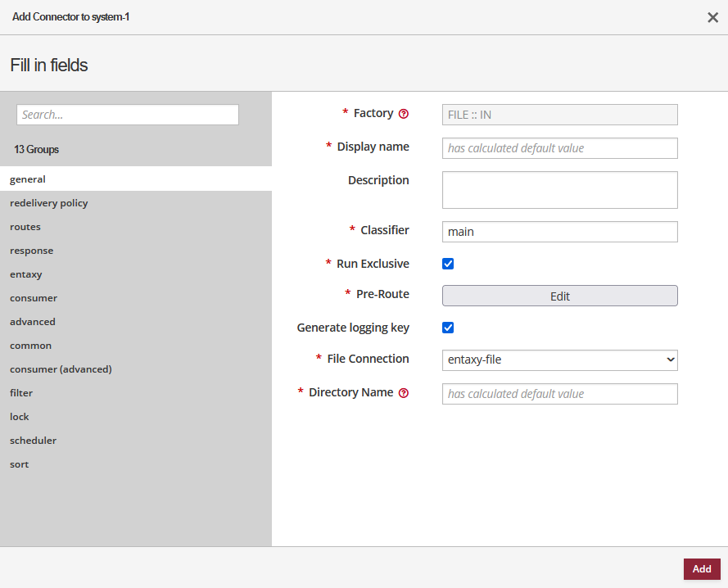Click the help icon next to Directory Name
728x588 pixels.
404,393
